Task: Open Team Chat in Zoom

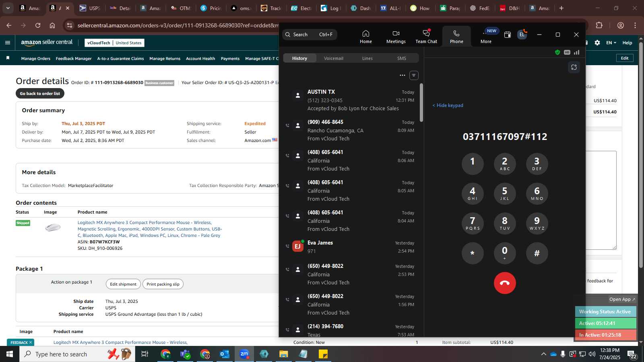Action: click(426, 37)
